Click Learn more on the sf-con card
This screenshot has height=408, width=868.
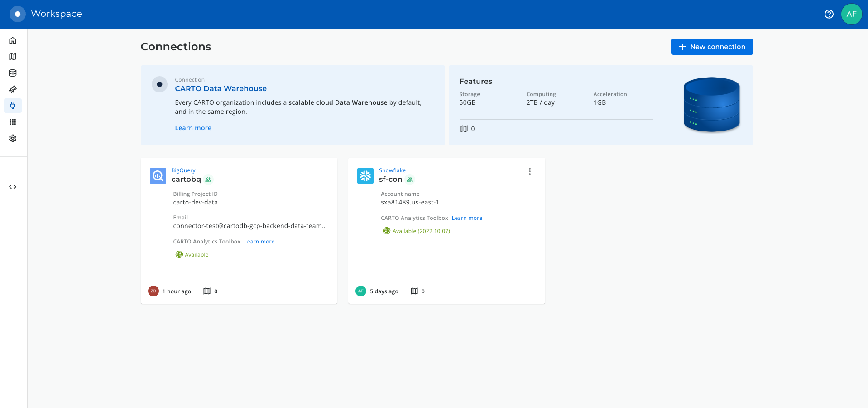(x=467, y=218)
